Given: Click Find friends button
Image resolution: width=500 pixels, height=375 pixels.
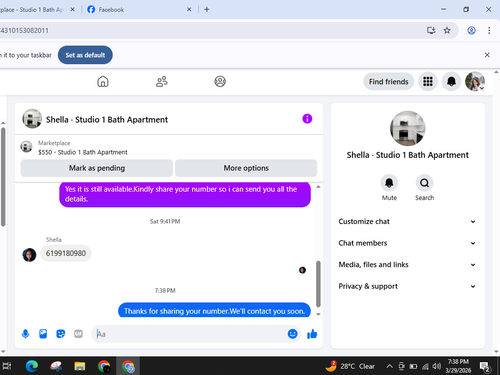Looking at the screenshot, I should (x=388, y=82).
